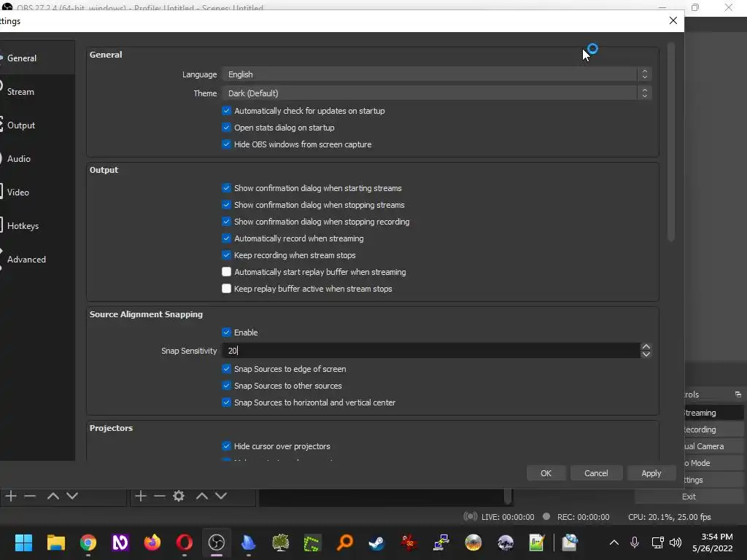Enable Automatically start replay buffer when streaming
Viewport: 747px width, 560px height.
click(x=226, y=272)
